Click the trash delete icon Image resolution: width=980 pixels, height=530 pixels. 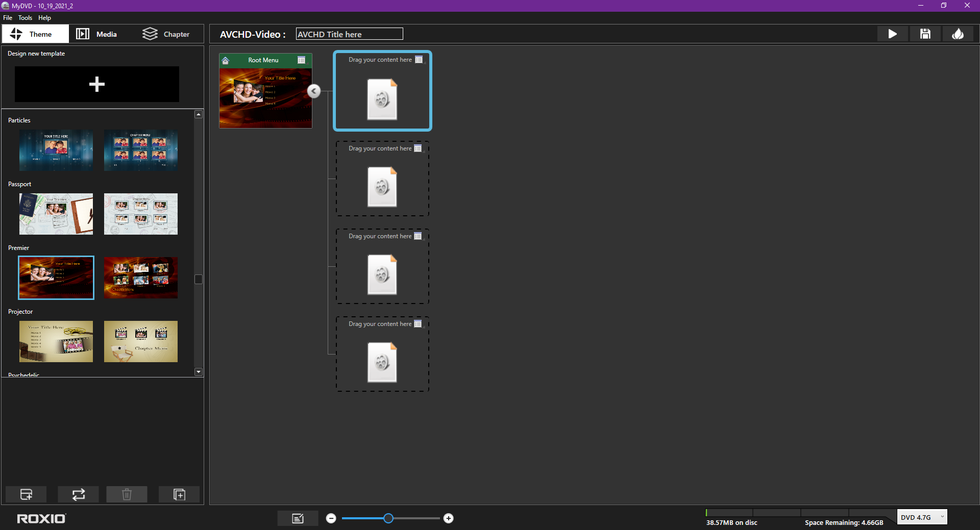pyautogui.click(x=127, y=494)
